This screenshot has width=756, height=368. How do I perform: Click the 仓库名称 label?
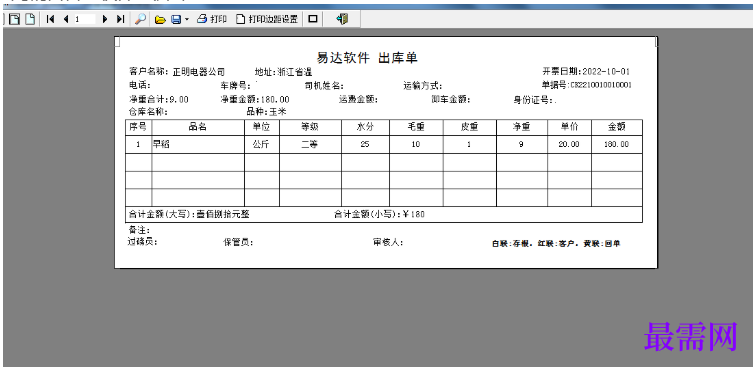click(148, 112)
